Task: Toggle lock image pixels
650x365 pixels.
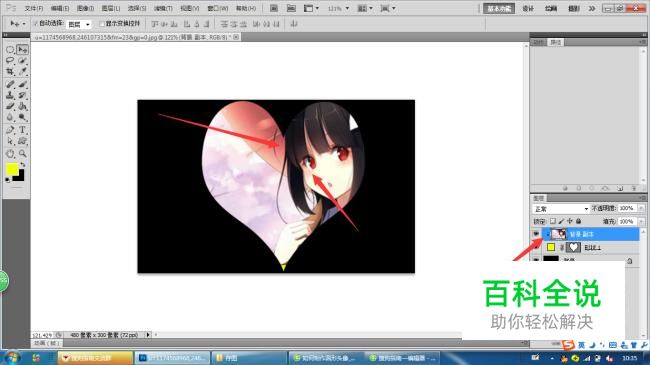Action: click(561, 221)
